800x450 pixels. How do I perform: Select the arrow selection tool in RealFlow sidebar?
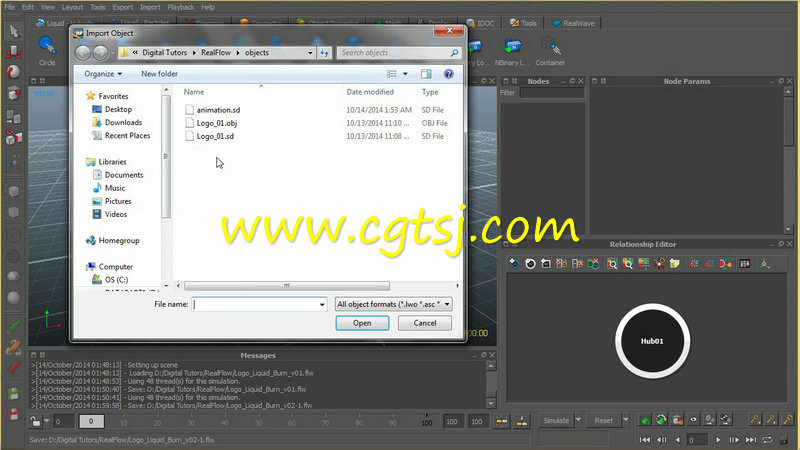[x=13, y=32]
